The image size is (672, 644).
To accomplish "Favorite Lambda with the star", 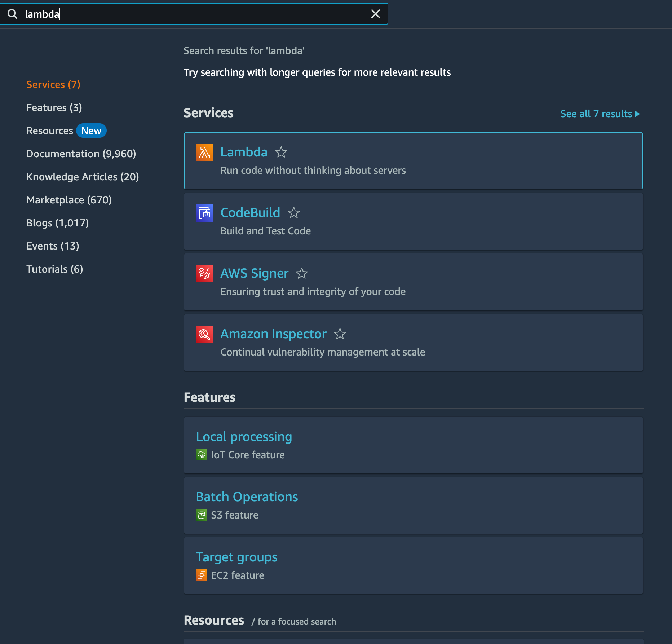I will click(281, 153).
